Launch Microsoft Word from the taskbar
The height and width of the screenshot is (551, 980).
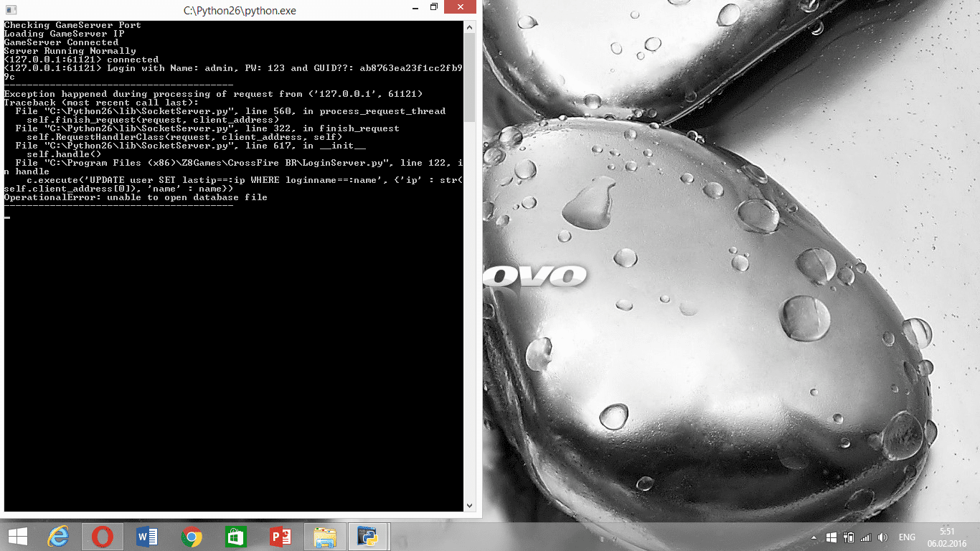(x=147, y=537)
